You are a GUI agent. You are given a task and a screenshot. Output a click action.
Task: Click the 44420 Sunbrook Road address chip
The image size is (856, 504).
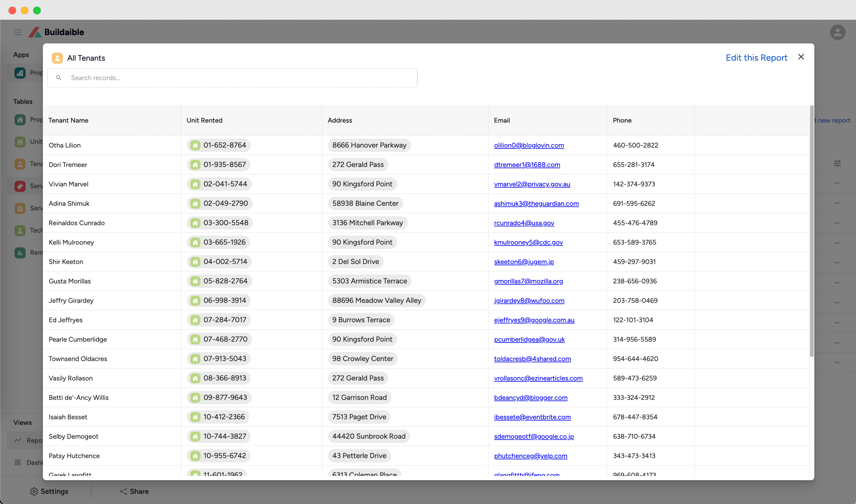(368, 436)
